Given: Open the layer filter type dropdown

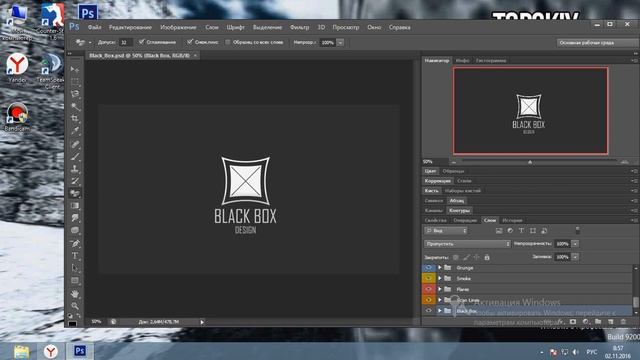Looking at the screenshot, I should (x=446, y=231).
